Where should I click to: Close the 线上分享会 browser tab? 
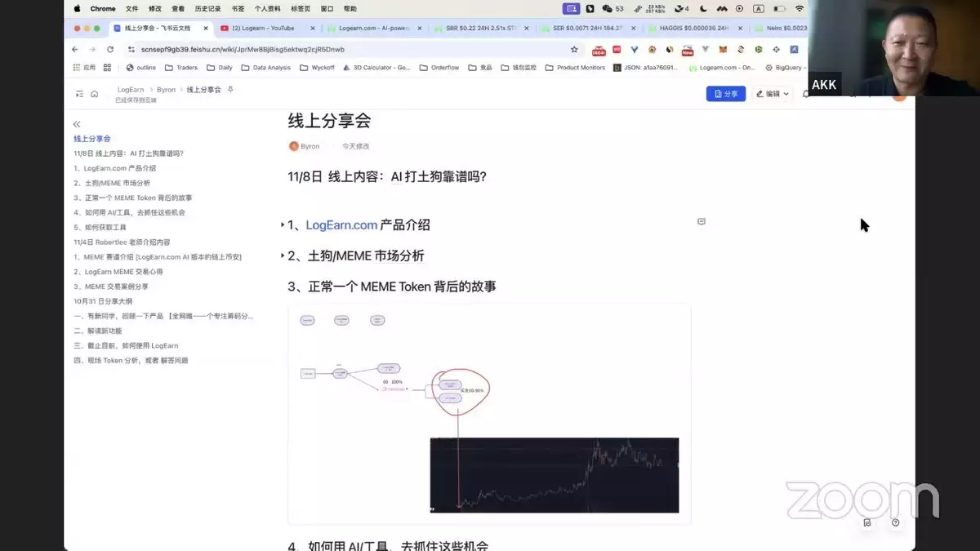(205, 28)
